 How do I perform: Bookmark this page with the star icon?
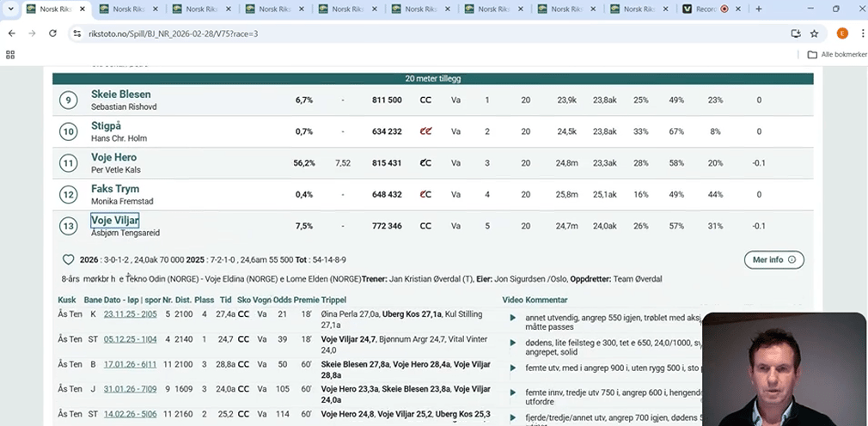point(814,33)
